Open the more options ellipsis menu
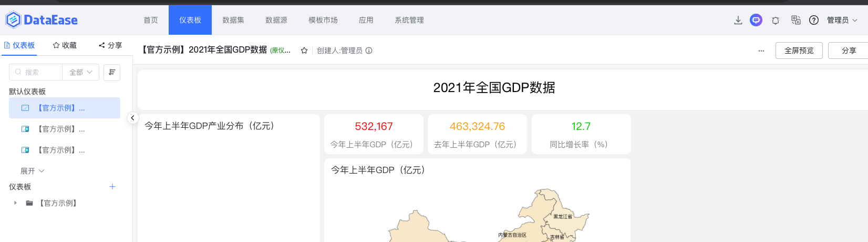Screen dimensions: 868x242 point(761,51)
